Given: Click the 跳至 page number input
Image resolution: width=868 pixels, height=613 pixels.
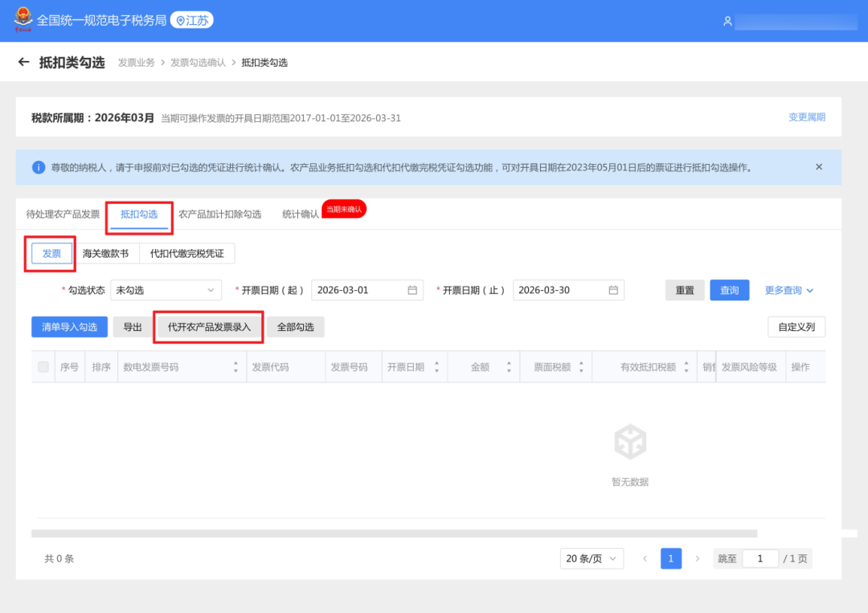Looking at the screenshot, I should [x=760, y=558].
